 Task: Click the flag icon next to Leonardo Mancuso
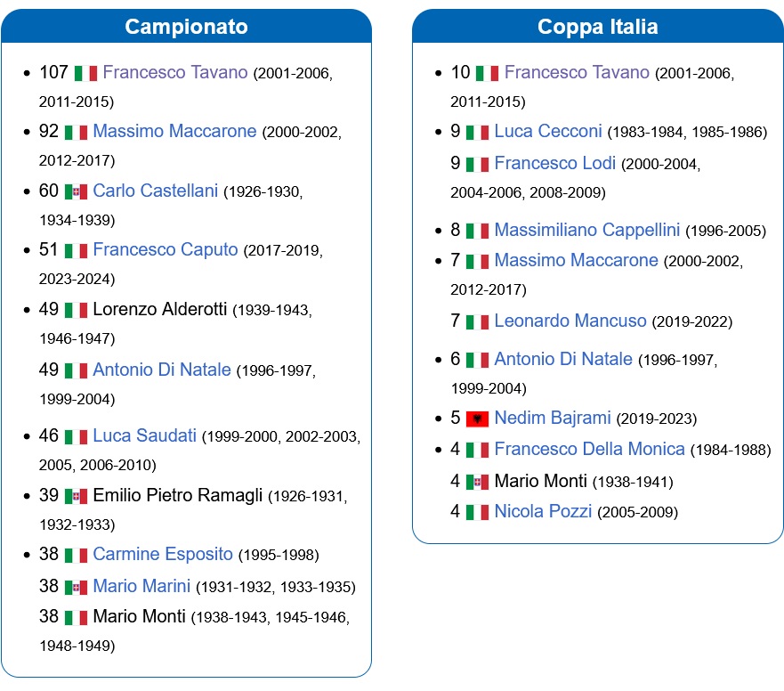pyautogui.click(x=477, y=321)
